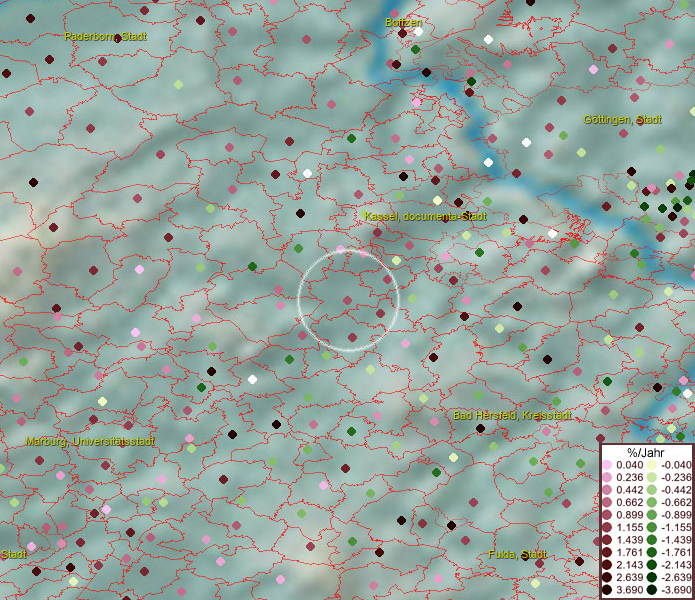Click the Marburg, Universitätsstadt label
Image resolution: width=695 pixels, height=600 pixels.
tap(90, 441)
